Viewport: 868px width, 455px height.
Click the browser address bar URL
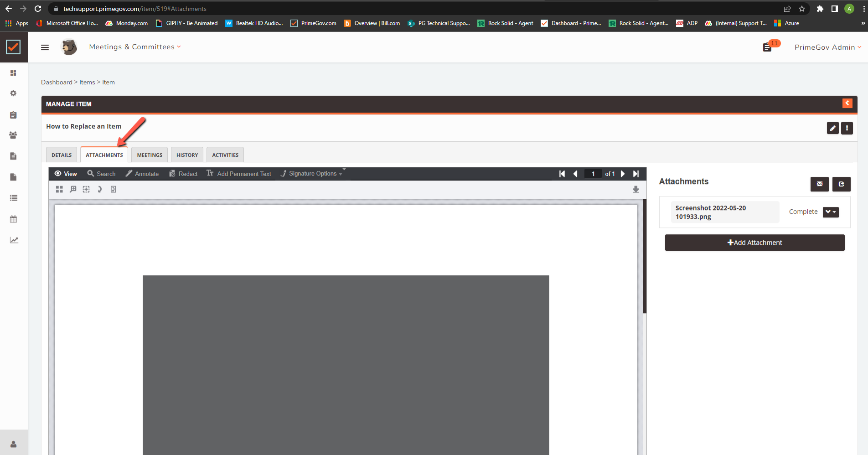pos(134,9)
